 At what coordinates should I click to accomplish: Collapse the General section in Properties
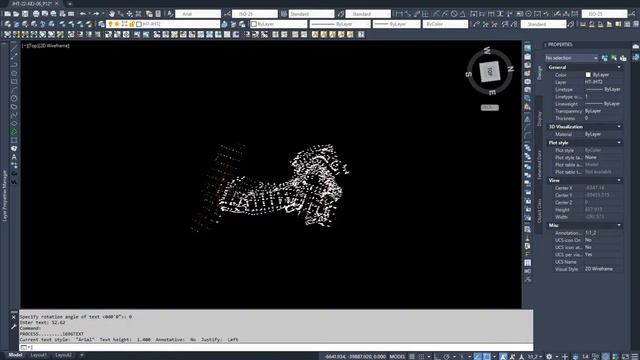click(619, 67)
